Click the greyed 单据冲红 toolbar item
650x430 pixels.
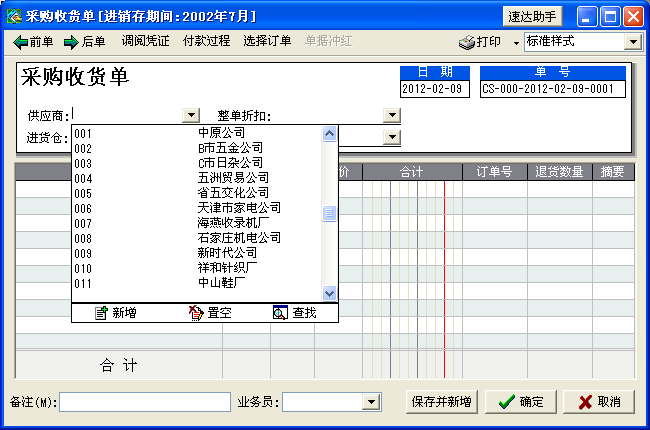point(328,41)
